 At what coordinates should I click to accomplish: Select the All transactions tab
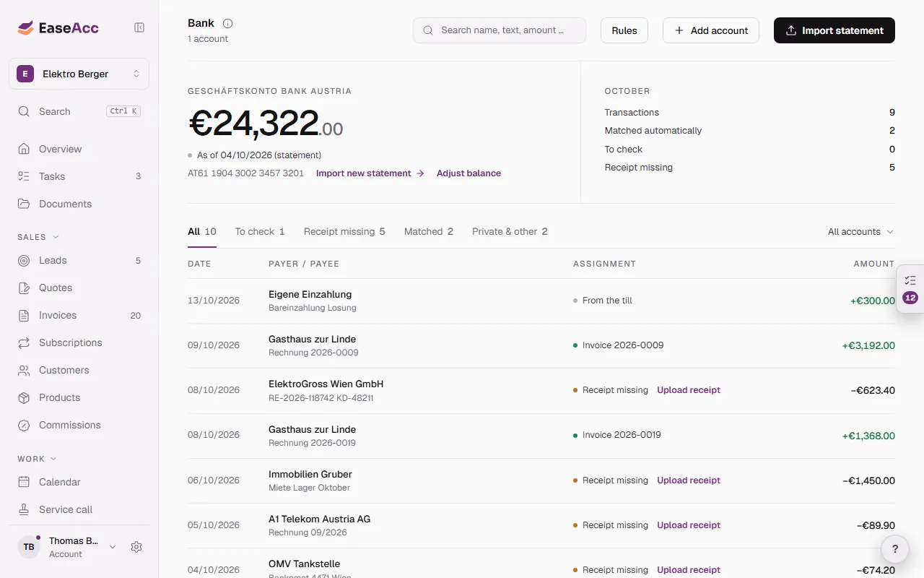[x=202, y=232]
